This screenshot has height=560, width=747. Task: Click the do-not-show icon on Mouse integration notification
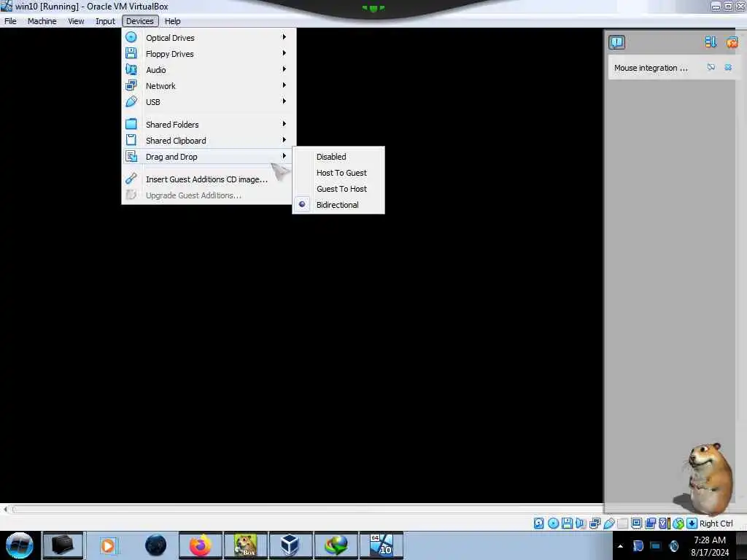[711, 68]
